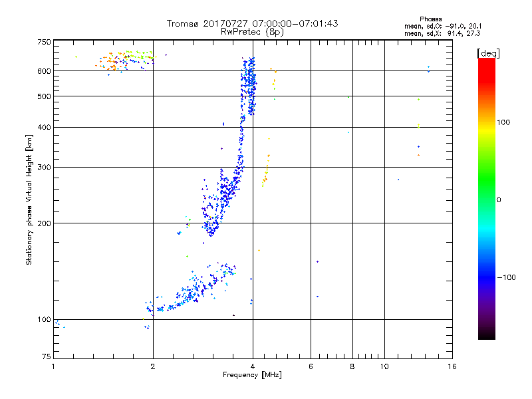Click the '300' y-axis tick label
The image size is (532, 399).
44,167
